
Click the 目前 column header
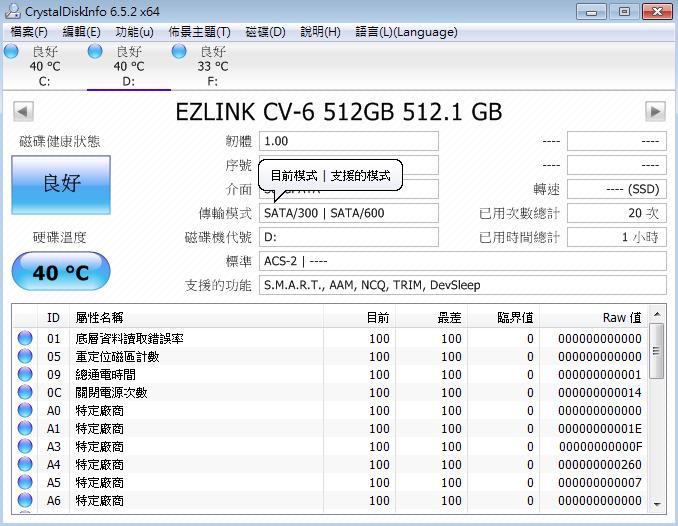click(x=359, y=318)
